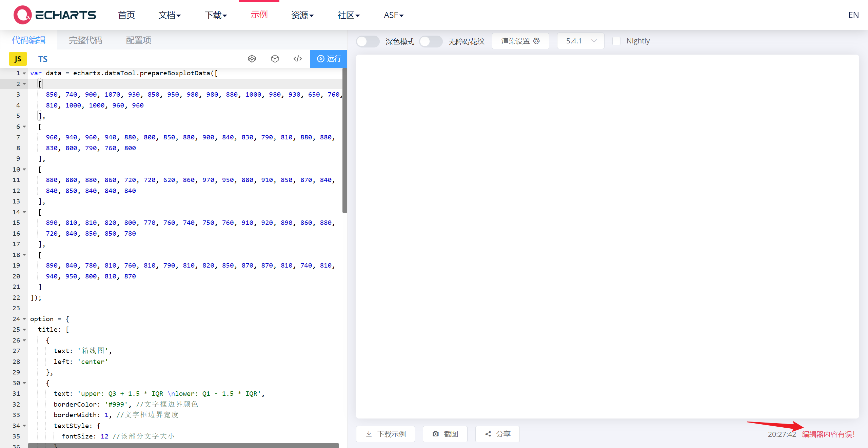The image size is (868, 448).
Task: Select the JS language badge
Action: point(18,59)
